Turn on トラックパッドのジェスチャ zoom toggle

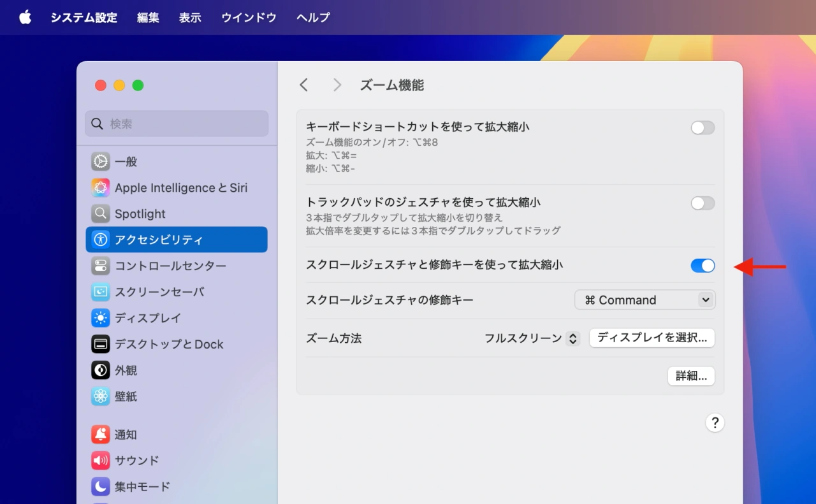coord(703,203)
